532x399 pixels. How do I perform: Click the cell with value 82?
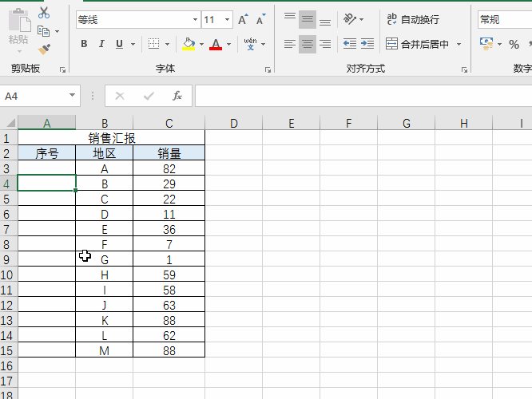point(169,168)
